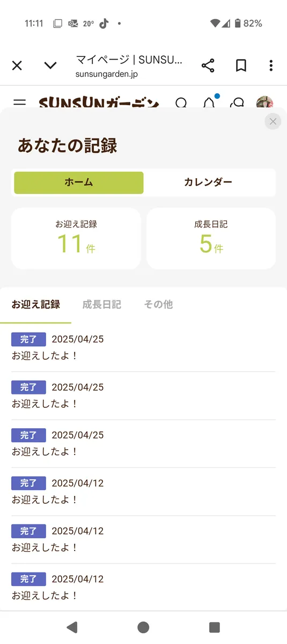Open first 2025/04/25 お迎えしたよ entry

click(143, 347)
